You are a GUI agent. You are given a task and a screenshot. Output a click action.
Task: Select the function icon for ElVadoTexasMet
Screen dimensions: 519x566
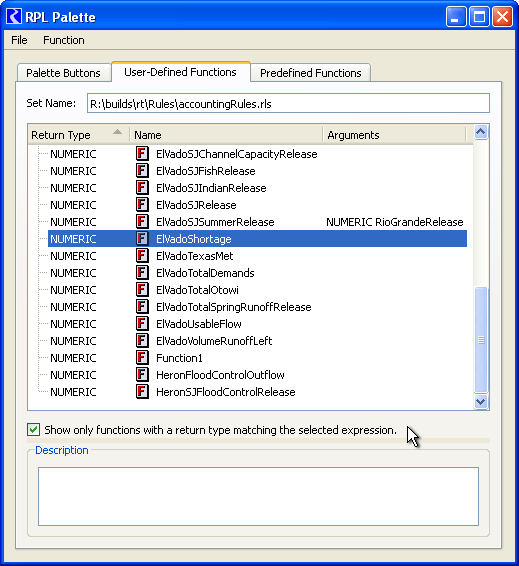(x=142, y=256)
